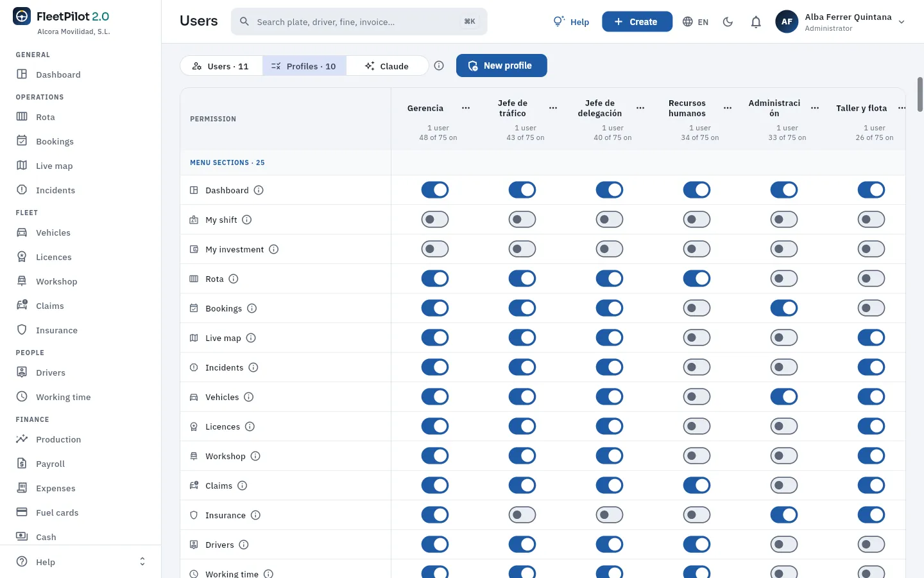Enable Rota access for Administración

coord(784,279)
